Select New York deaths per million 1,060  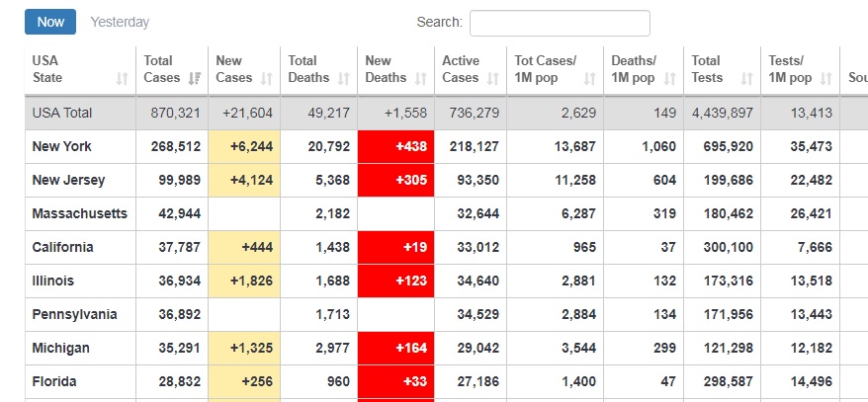click(658, 146)
